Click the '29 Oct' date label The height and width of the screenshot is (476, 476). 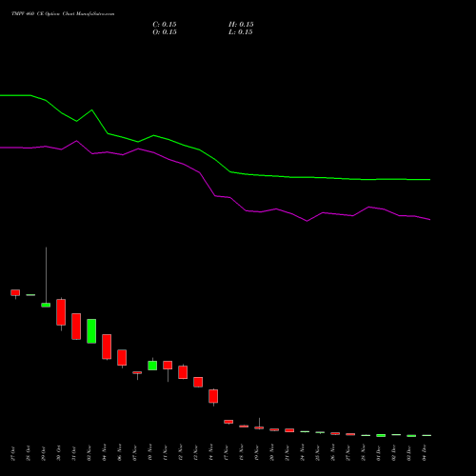click(x=44, y=453)
